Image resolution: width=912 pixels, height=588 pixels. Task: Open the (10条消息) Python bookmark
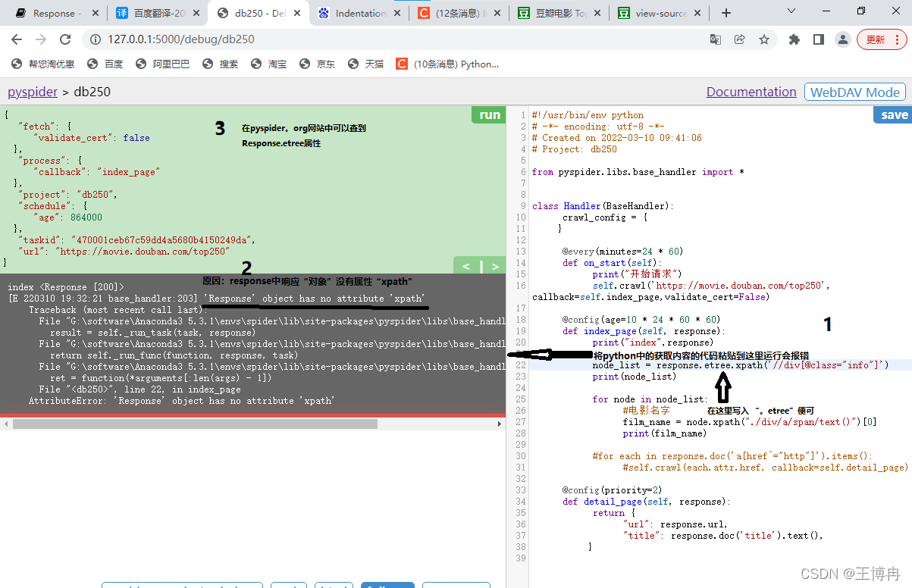click(448, 64)
